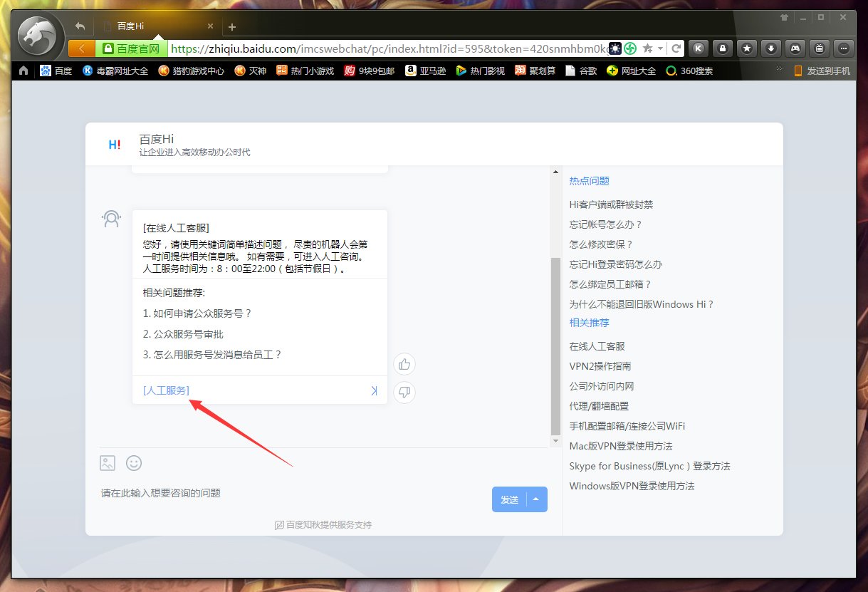This screenshot has width=868, height=592.
Task: Open the game center gamepad icon in the toolbar
Action: [x=795, y=48]
